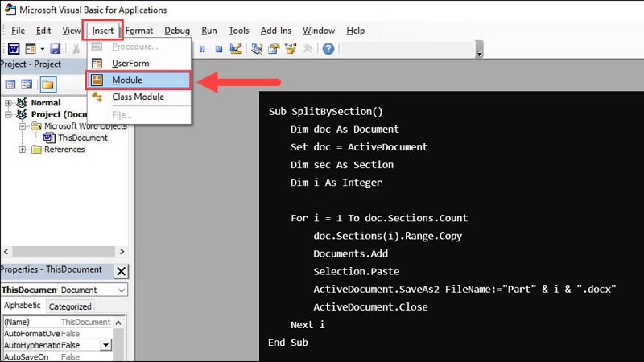Choose UserForm in Insert menu
The image size is (644, 362).
point(139,64)
